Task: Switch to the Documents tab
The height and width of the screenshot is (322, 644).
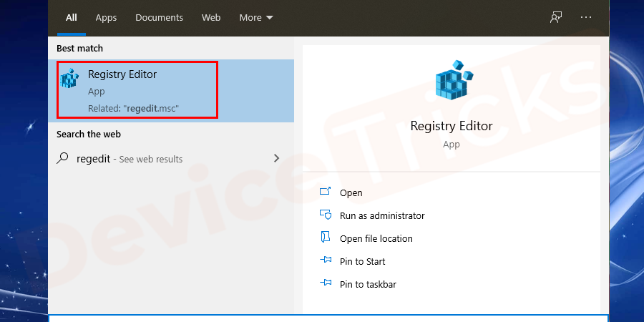Action: pos(159,18)
